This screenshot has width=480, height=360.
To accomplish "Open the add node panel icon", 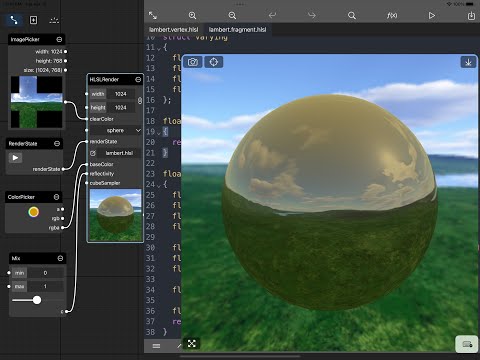I will tap(34, 20).
